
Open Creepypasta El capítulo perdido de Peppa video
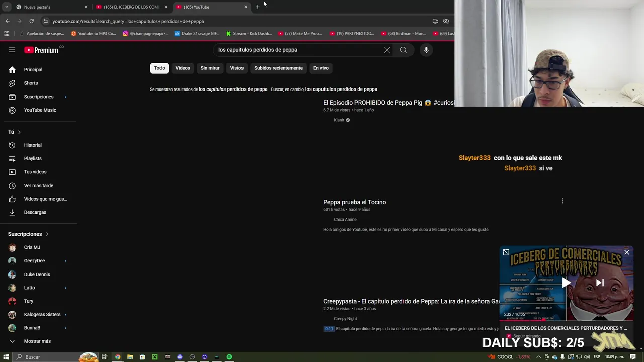click(x=411, y=301)
